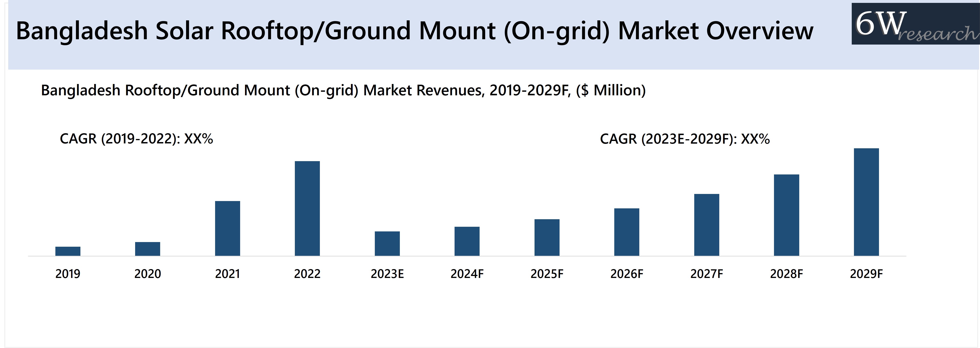
Task: Click the 2029F axis label
Action: pos(867,274)
